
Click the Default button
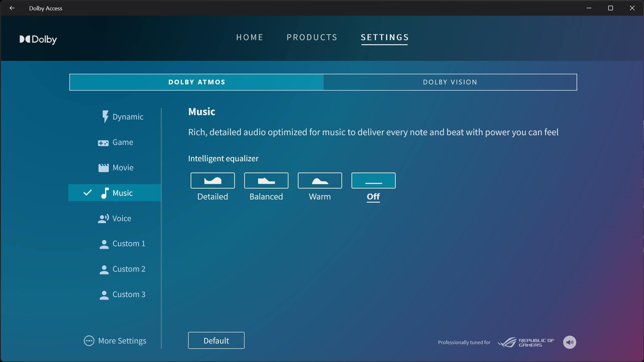coord(216,340)
